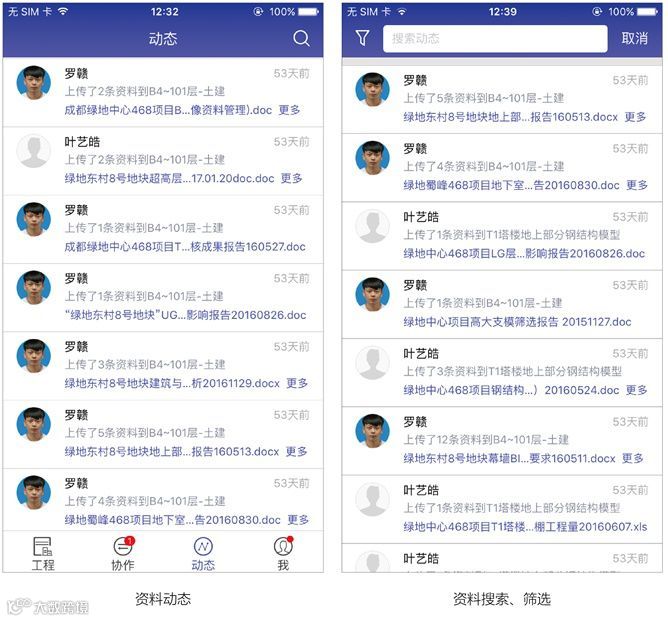
Task: Open 棚工程量20160607.xls file link
Action: (525, 526)
